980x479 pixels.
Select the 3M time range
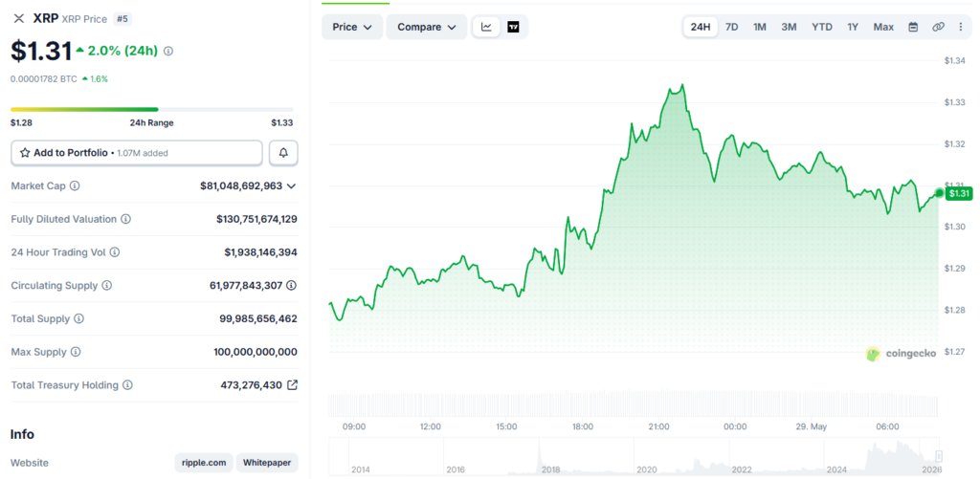coord(789,27)
